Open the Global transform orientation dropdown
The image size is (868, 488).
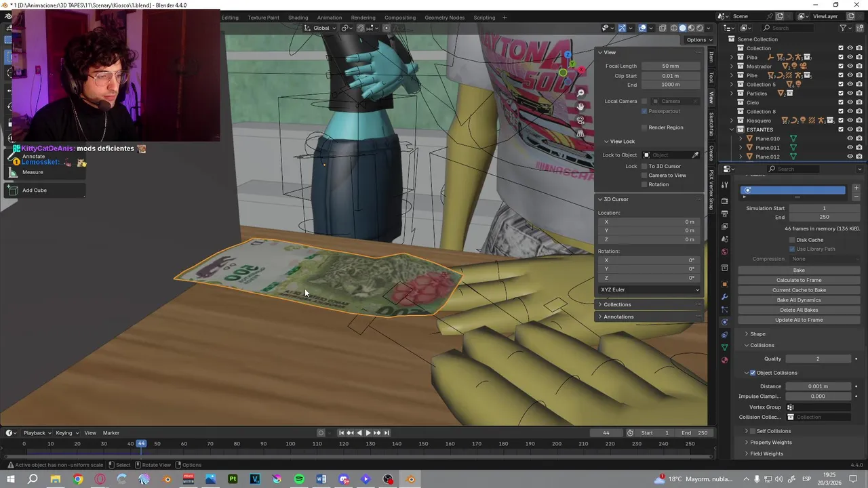click(x=321, y=28)
